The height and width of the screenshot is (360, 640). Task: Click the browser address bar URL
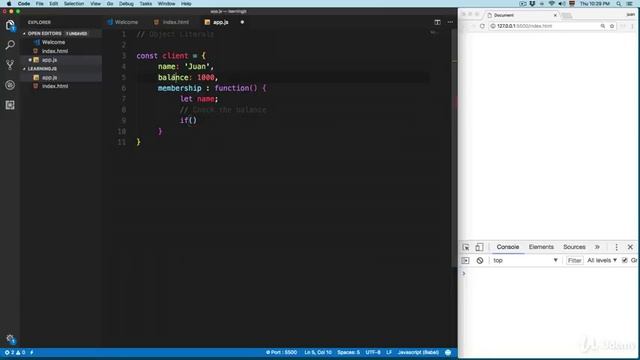pos(524,26)
